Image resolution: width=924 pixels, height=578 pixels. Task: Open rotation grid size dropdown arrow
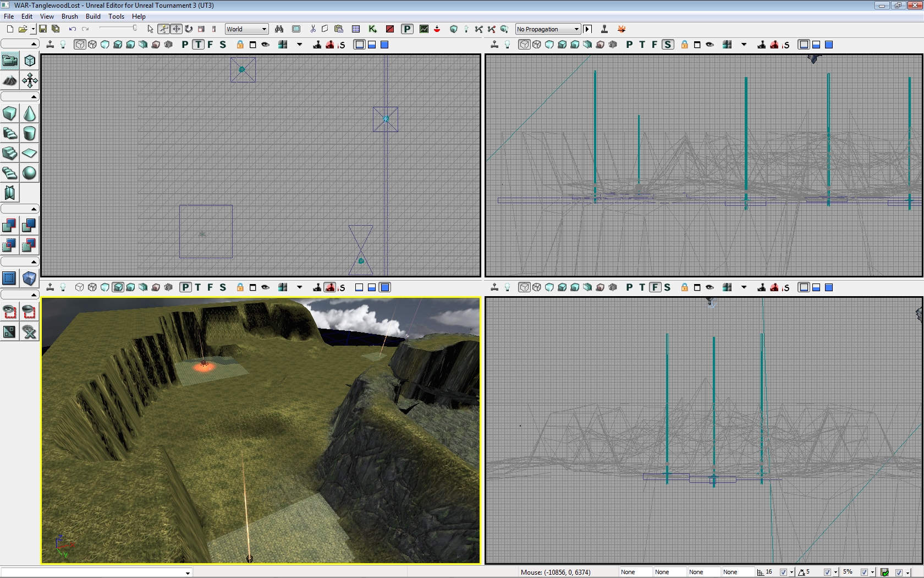pos(835,572)
